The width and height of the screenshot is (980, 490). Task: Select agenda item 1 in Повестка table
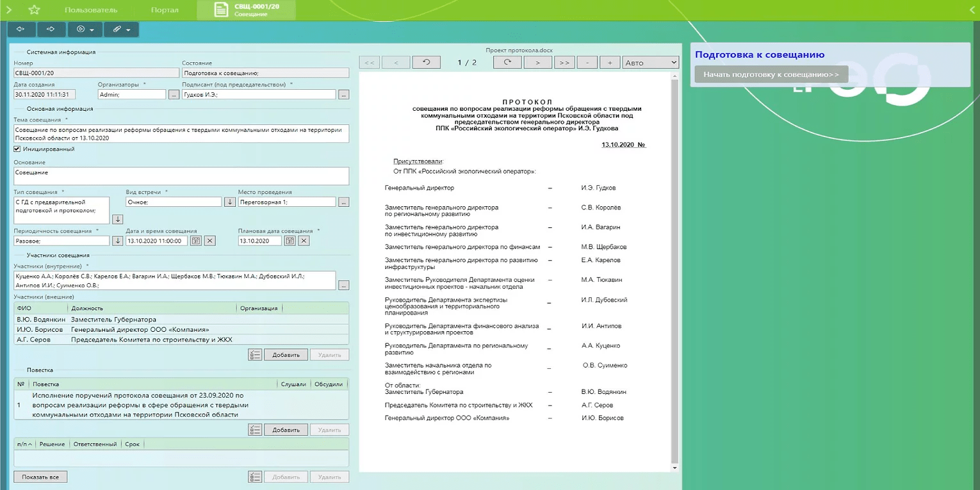(x=181, y=405)
